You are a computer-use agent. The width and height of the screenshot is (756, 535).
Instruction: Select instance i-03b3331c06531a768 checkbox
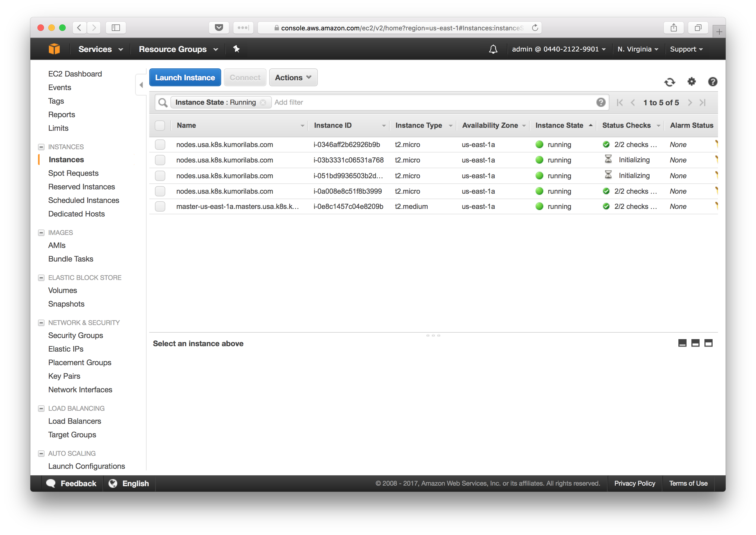[x=160, y=160]
